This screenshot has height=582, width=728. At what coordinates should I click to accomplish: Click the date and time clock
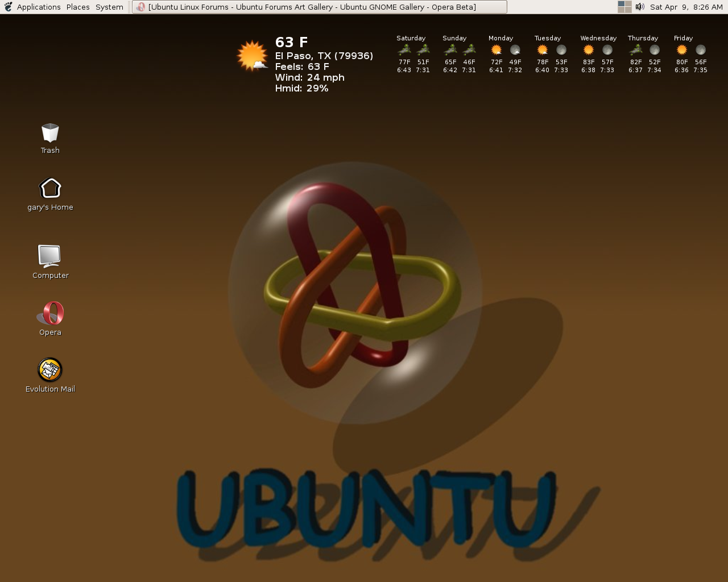coord(686,7)
